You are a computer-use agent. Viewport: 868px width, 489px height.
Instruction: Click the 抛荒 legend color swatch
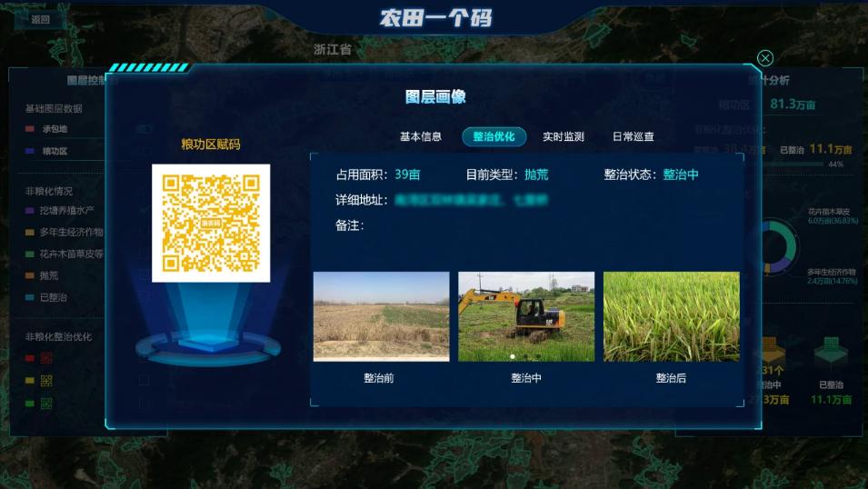click(x=30, y=276)
